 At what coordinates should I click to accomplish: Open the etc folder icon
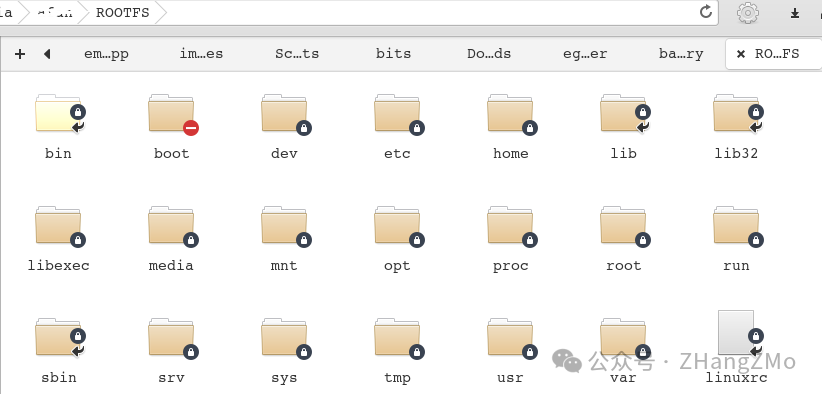click(x=397, y=113)
